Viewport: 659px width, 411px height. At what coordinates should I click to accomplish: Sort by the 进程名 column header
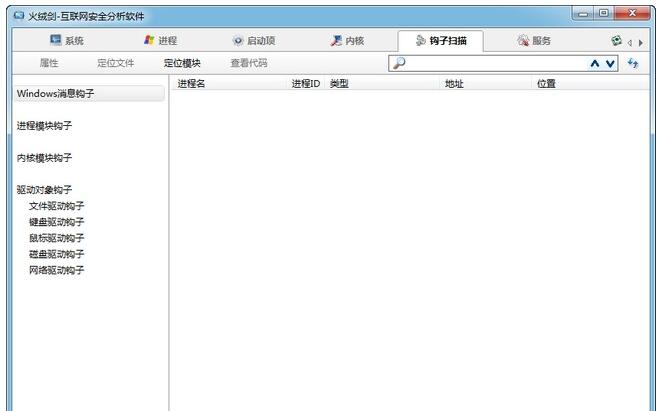click(x=229, y=84)
